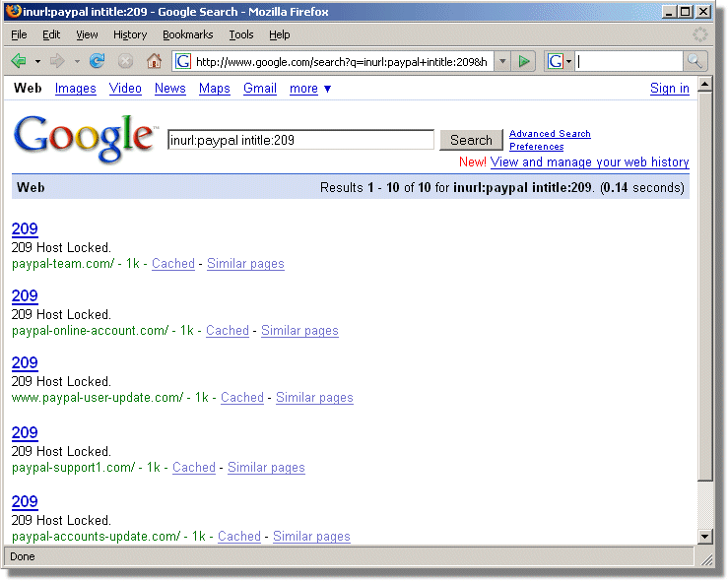Viewport: 728px width, 581px height.
Task: Open the Images search link
Action: (75, 89)
